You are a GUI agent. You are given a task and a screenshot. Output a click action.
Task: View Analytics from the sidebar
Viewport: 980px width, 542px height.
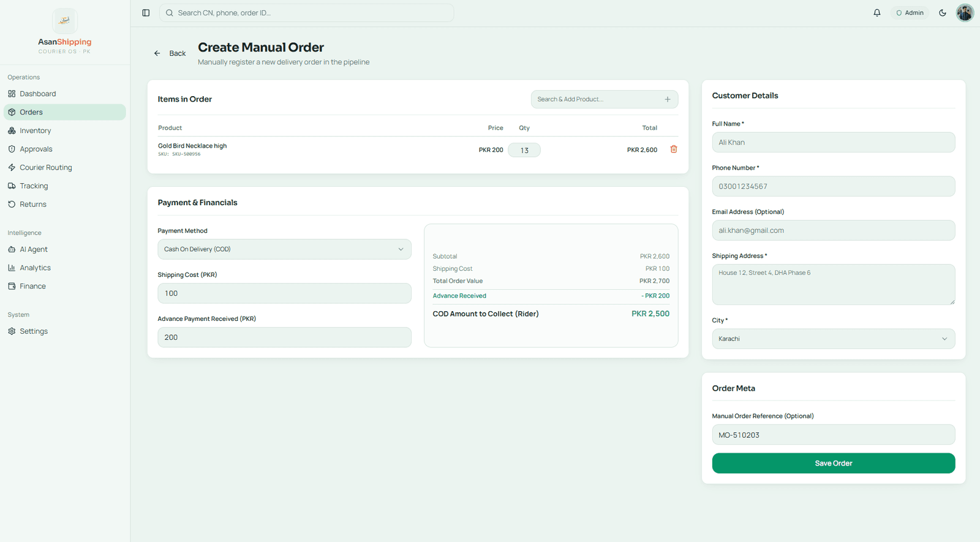[65, 268]
